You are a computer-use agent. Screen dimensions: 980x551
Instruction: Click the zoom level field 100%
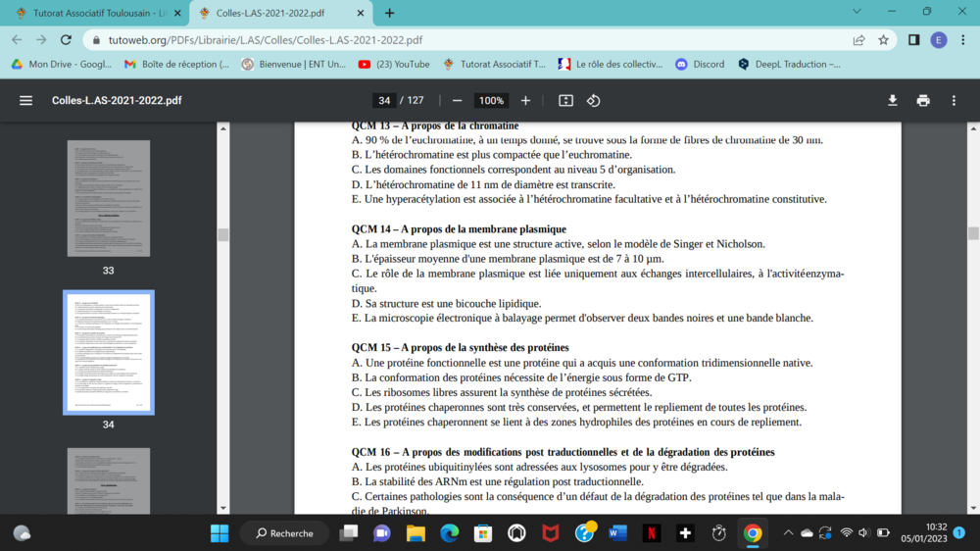coord(491,101)
